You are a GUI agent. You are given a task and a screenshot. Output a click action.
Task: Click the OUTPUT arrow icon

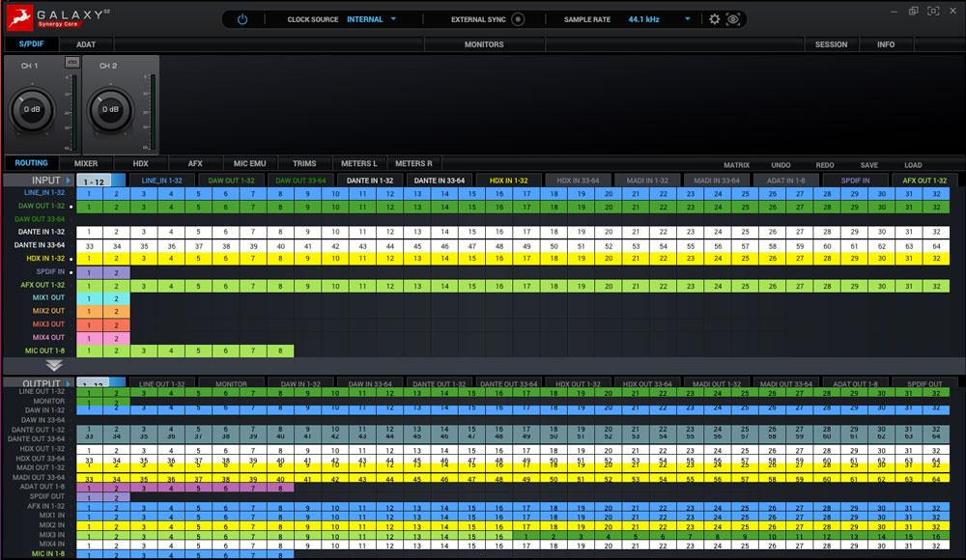click(x=69, y=383)
